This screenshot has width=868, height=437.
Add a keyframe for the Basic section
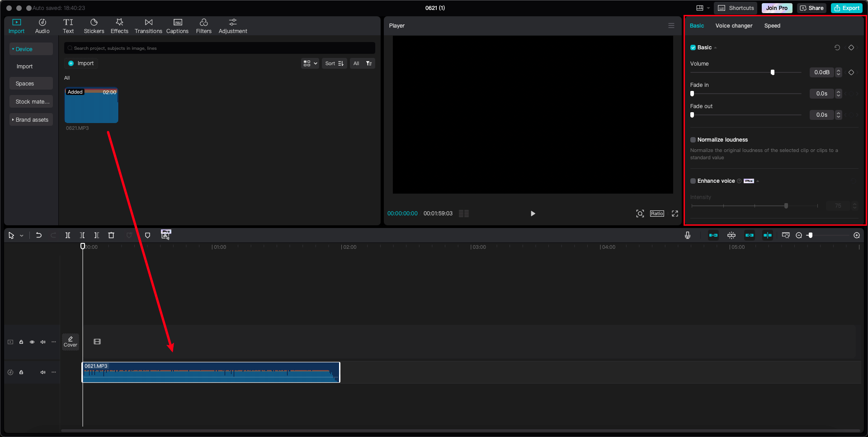(x=851, y=47)
